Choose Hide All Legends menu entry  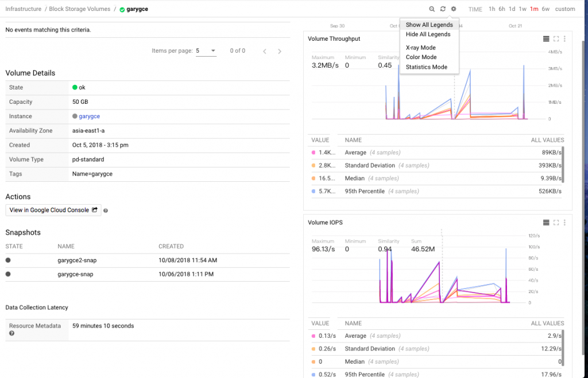pos(428,34)
